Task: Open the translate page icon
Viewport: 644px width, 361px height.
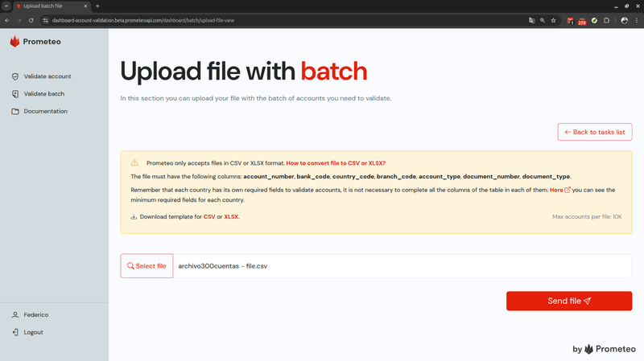Action: pos(531,19)
